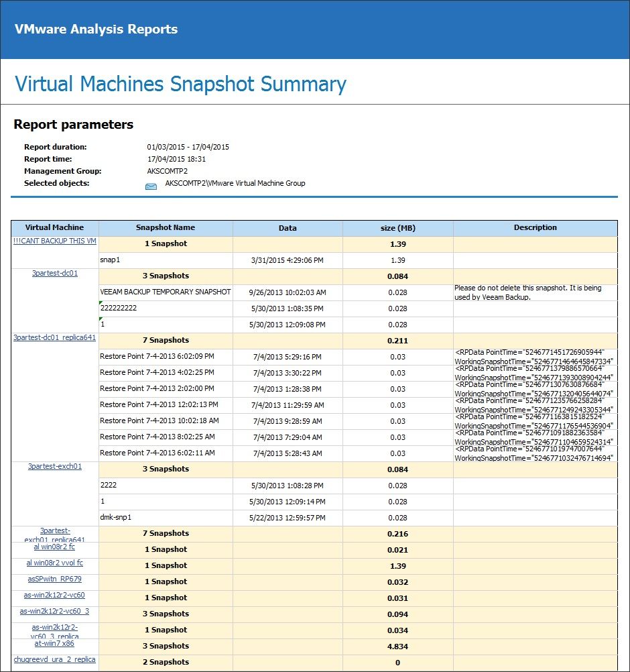Open the 3partest-exch01 virtual machine link

(x=55, y=466)
